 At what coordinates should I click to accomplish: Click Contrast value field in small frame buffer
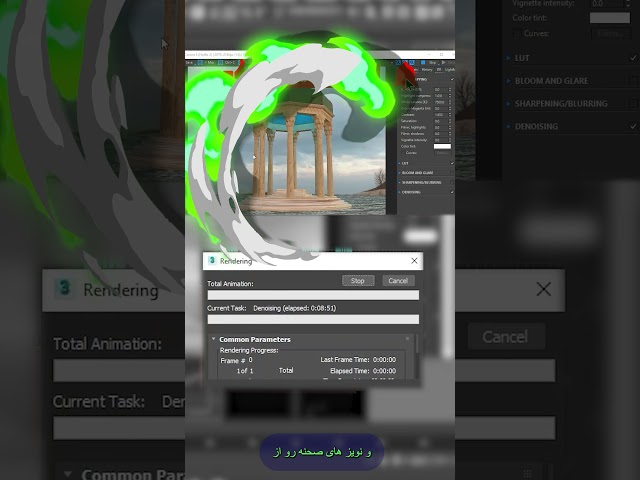[441, 115]
